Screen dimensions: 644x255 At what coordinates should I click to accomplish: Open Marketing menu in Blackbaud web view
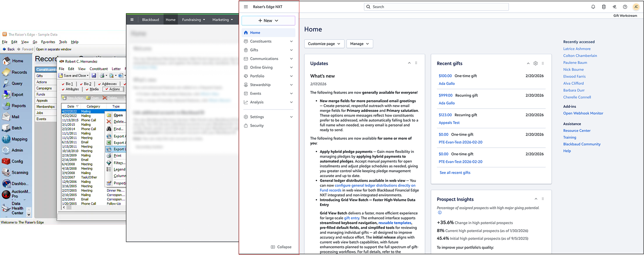pos(222,20)
